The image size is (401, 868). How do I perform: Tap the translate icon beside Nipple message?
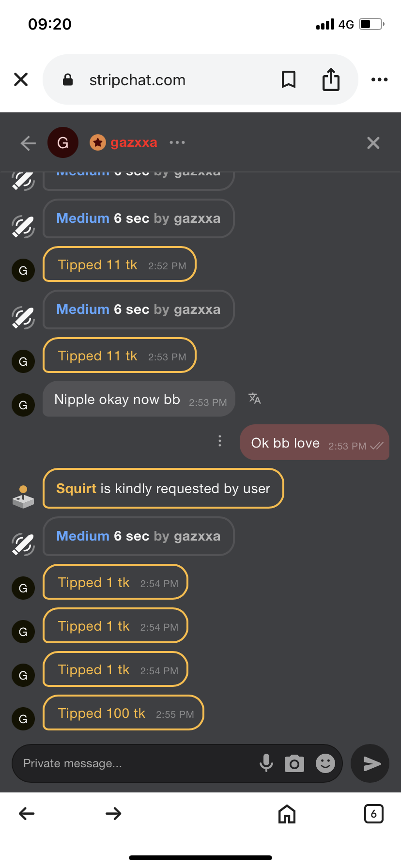click(255, 399)
